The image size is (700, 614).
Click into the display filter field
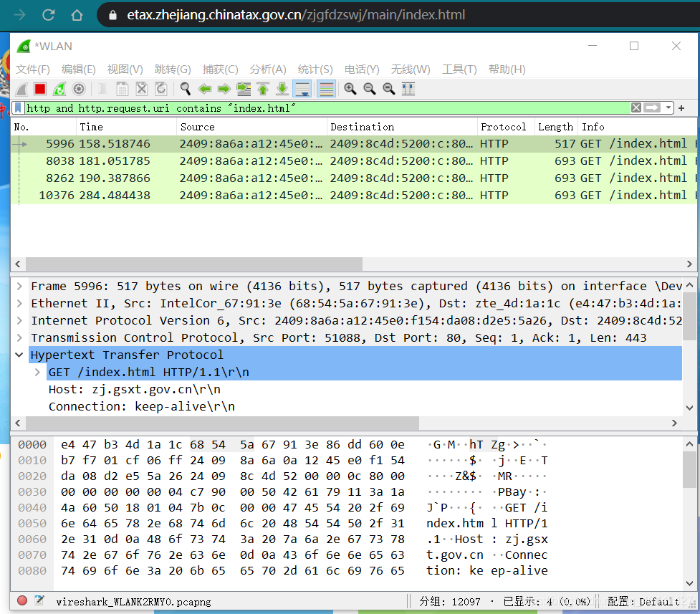[x=326, y=108]
